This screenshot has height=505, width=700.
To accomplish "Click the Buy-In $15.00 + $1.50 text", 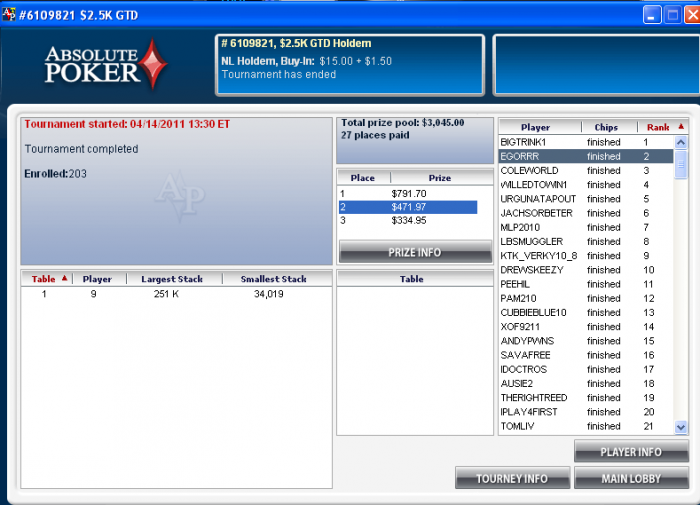I will pyautogui.click(x=306, y=61).
